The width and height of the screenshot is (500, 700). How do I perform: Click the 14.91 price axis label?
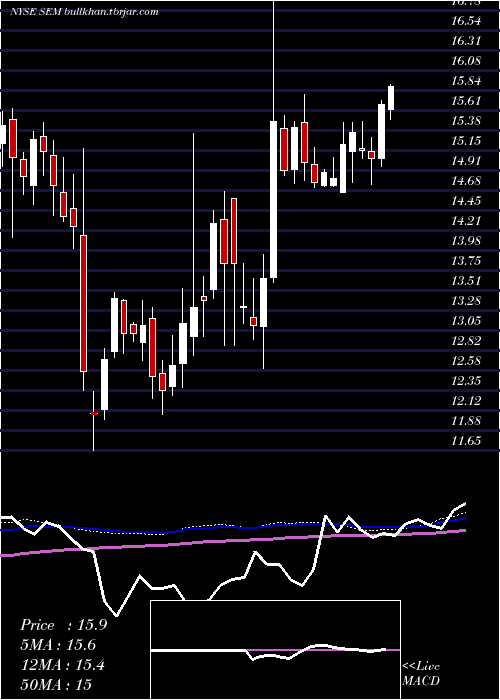(466, 161)
